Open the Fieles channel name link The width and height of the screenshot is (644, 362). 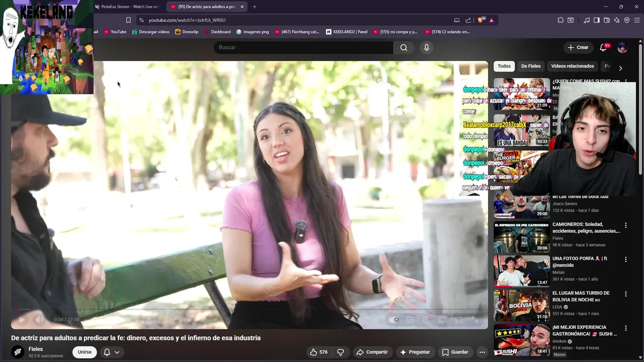tap(36, 349)
